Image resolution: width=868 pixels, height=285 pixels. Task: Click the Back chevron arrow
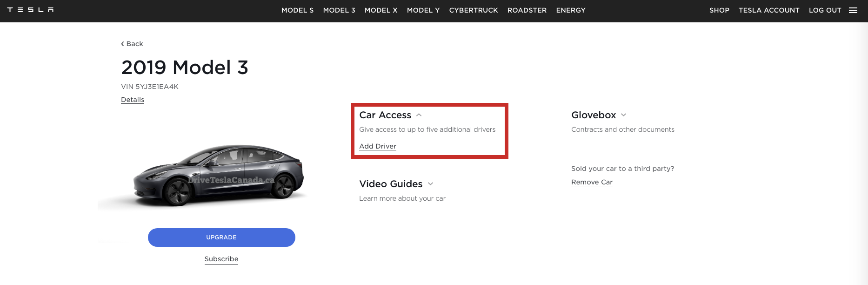point(123,43)
